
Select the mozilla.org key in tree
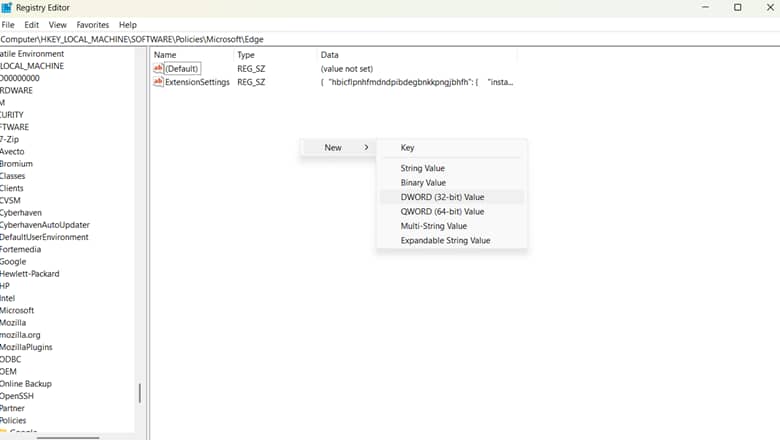click(x=20, y=335)
